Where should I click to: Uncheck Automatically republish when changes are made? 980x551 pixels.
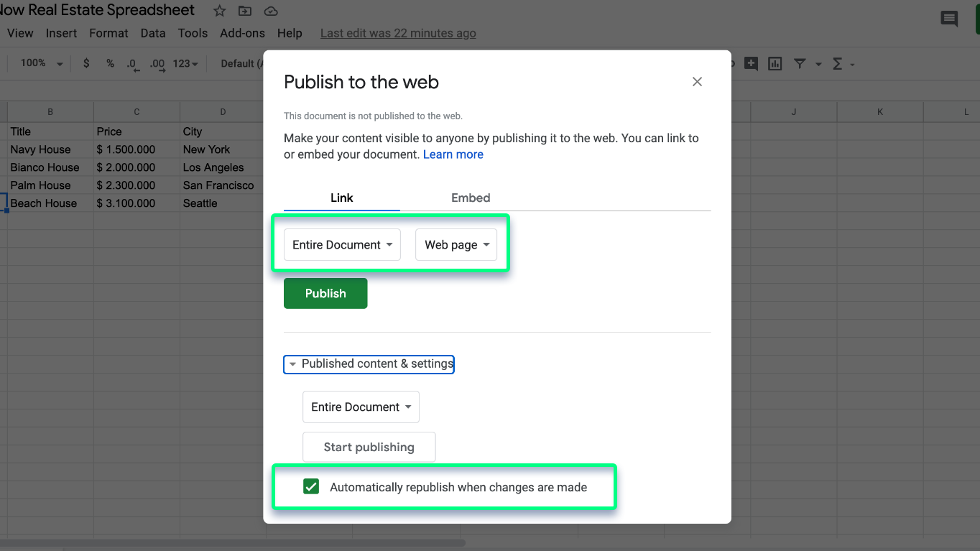pyautogui.click(x=311, y=487)
